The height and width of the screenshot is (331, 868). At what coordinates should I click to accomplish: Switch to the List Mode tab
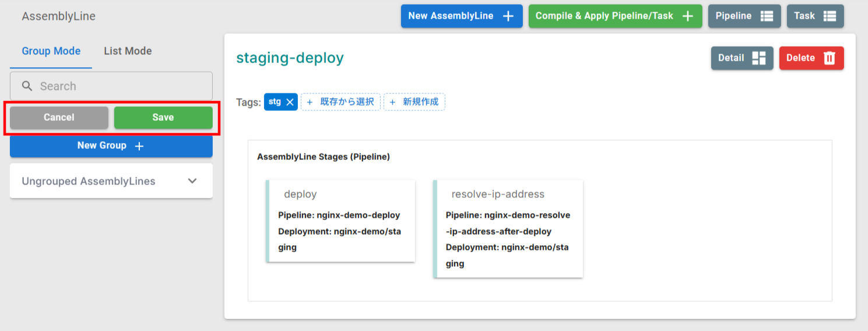tap(128, 51)
